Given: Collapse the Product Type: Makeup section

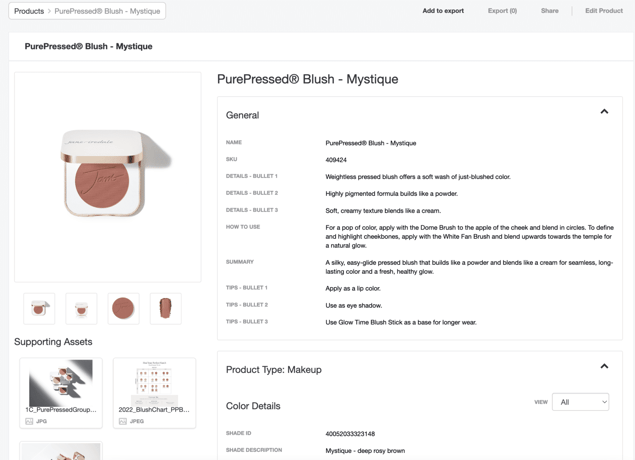Looking at the screenshot, I should (x=604, y=366).
